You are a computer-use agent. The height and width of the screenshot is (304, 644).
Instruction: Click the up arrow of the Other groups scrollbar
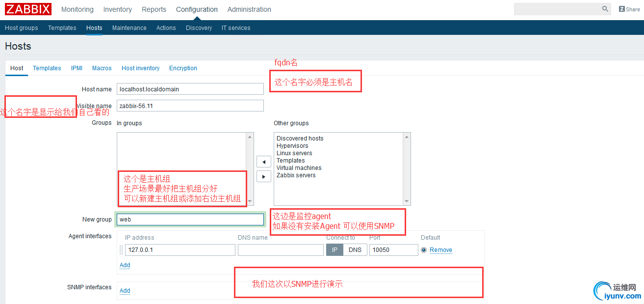(406, 137)
